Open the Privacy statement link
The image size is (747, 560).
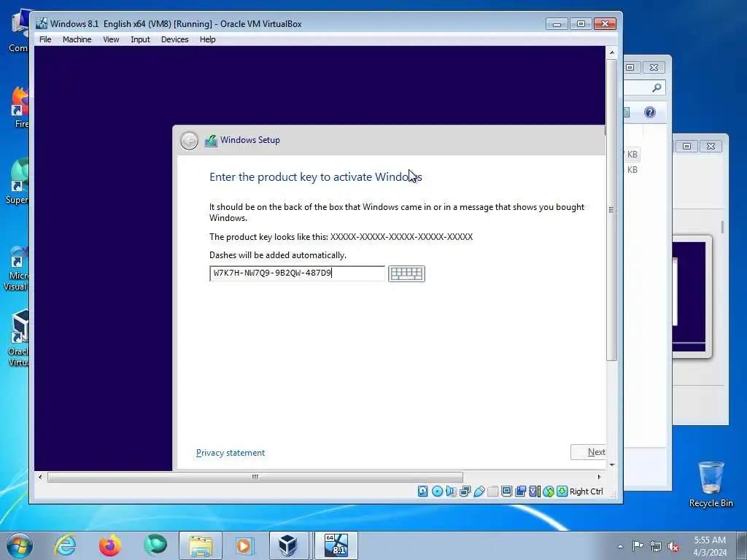click(231, 453)
